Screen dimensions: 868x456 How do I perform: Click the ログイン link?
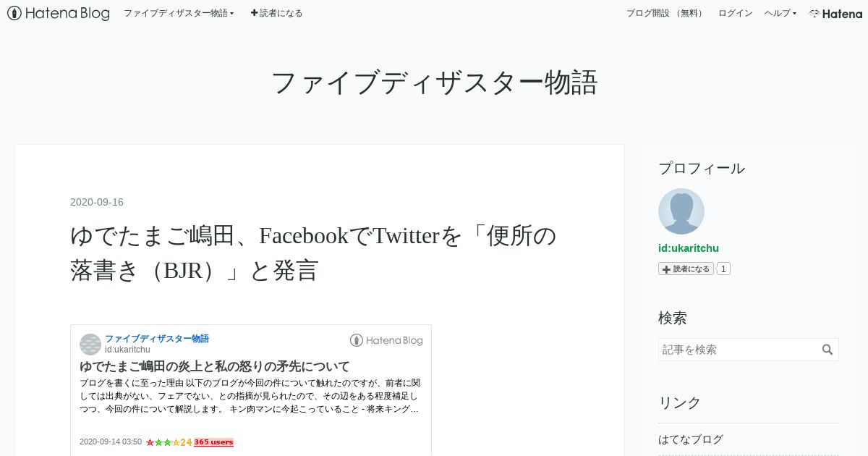[x=735, y=13]
